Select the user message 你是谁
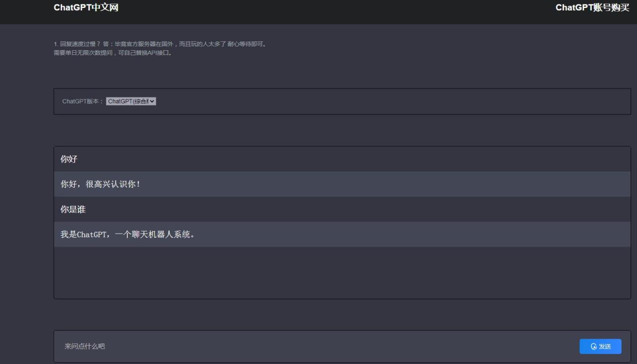 pos(73,209)
